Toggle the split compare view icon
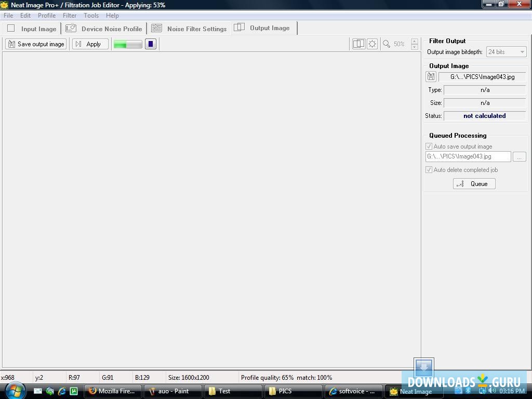Image resolution: width=532 pixels, height=399 pixels. [358, 44]
